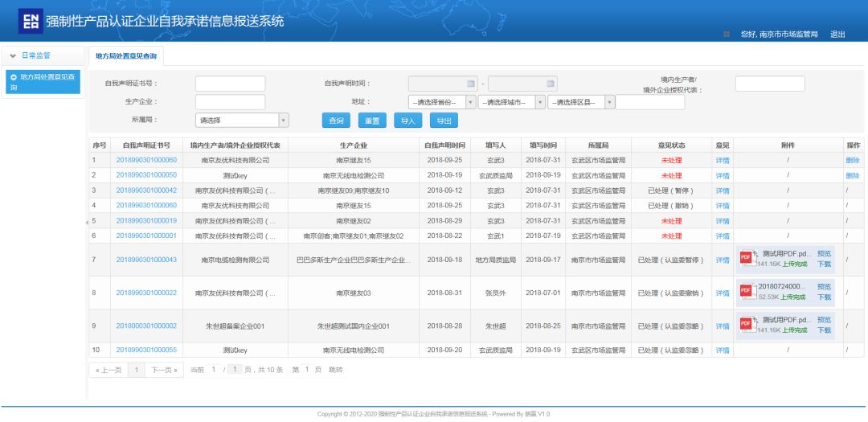Click 退出 to log out
Viewport: 868px width, 422px height.
[x=837, y=34]
